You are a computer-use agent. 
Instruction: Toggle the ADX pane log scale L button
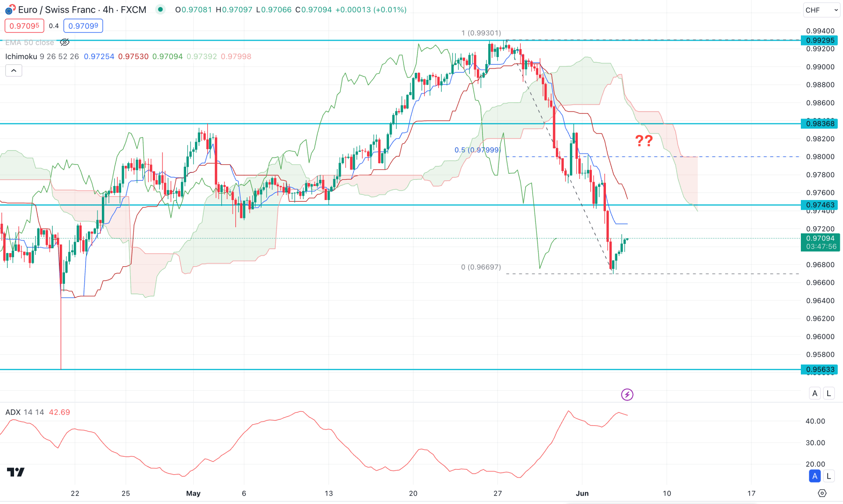click(x=829, y=476)
